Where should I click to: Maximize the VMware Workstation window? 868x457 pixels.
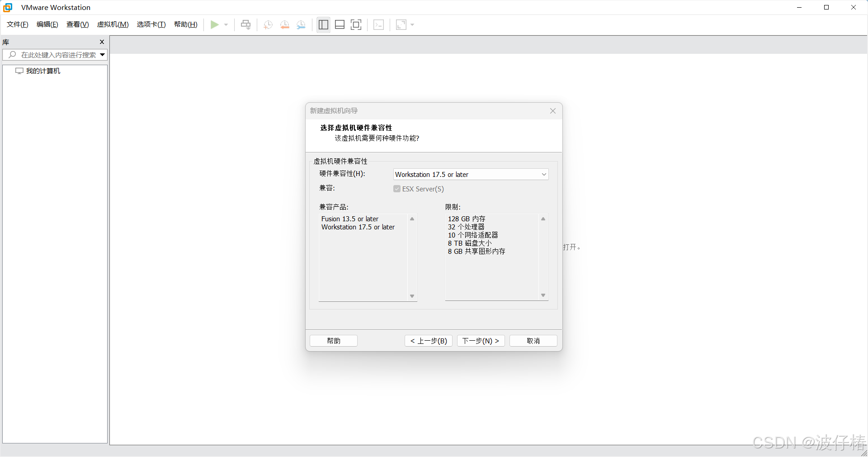pos(826,7)
